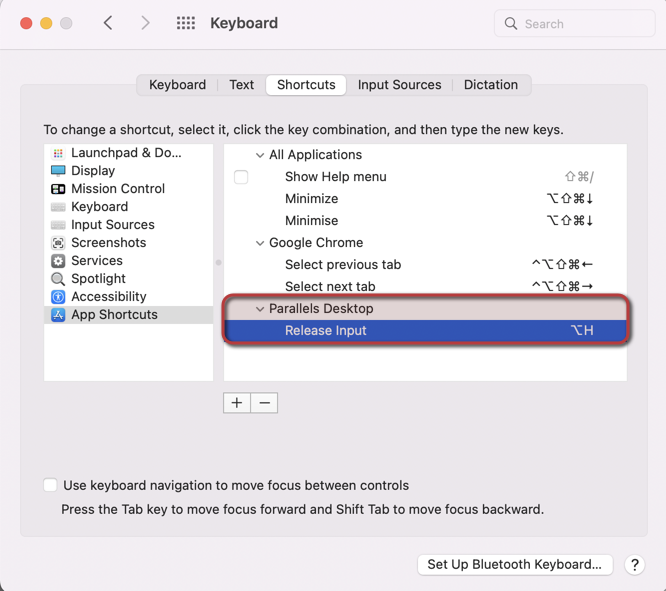Select the Select previous tab row
Viewport: 666px width, 591px height.
[x=425, y=265]
